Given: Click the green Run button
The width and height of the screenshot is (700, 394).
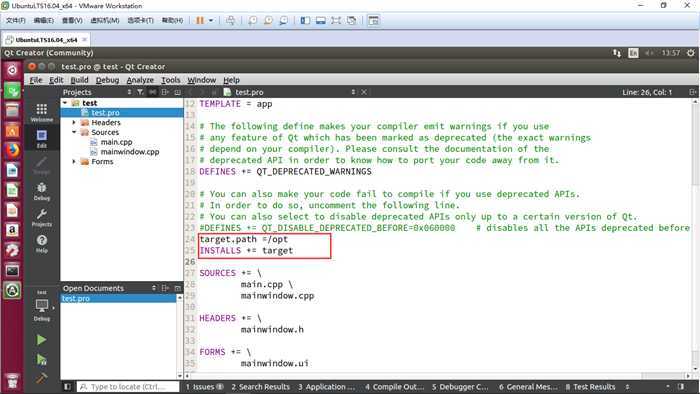Looking at the screenshot, I should (x=41, y=340).
